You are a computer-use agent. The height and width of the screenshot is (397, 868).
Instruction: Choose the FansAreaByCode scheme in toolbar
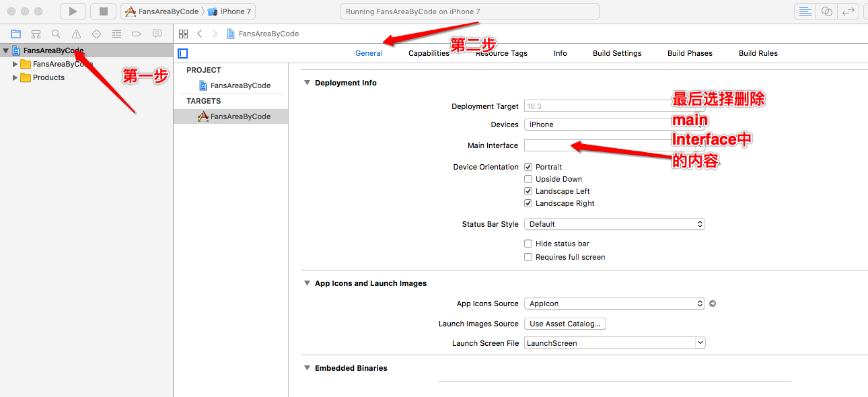pos(162,11)
